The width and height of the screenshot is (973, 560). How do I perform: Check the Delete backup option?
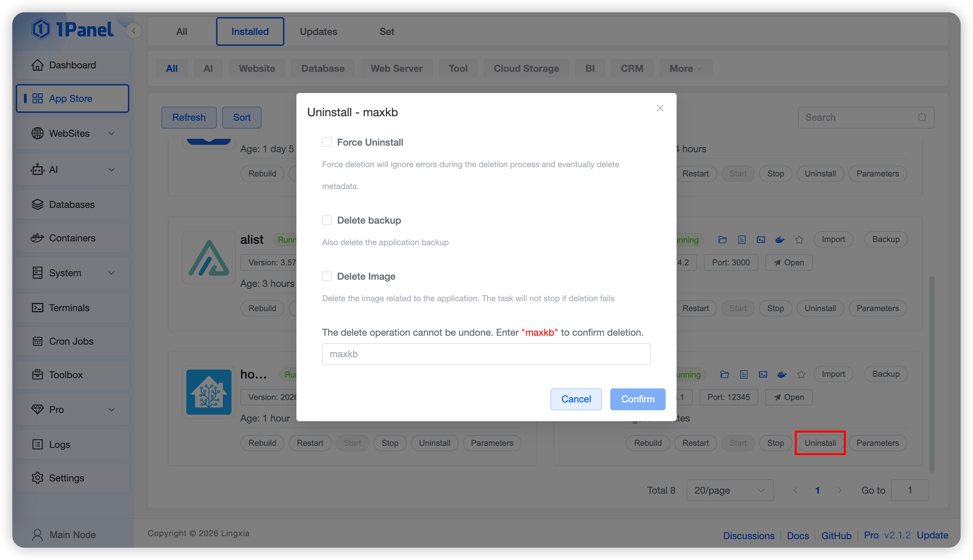click(x=326, y=221)
